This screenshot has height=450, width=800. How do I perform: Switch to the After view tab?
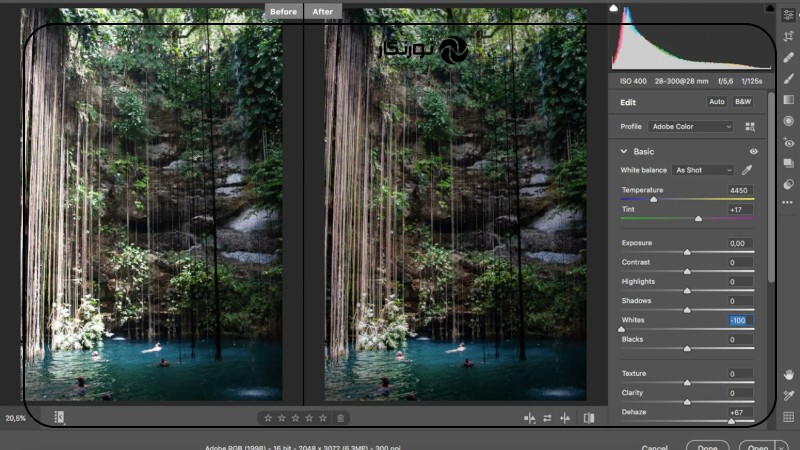point(322,11)
